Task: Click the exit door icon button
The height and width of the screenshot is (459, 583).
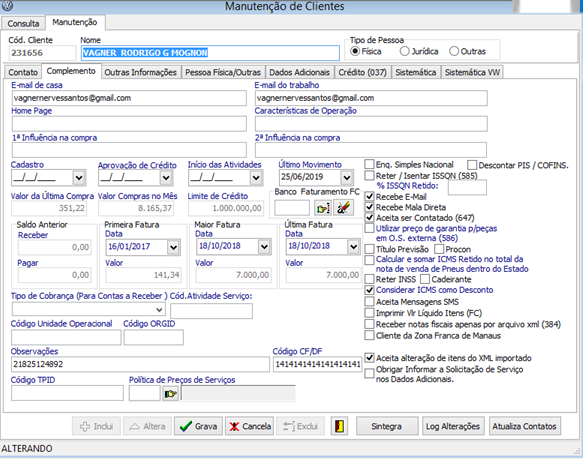Action: (x=339, y=426)
